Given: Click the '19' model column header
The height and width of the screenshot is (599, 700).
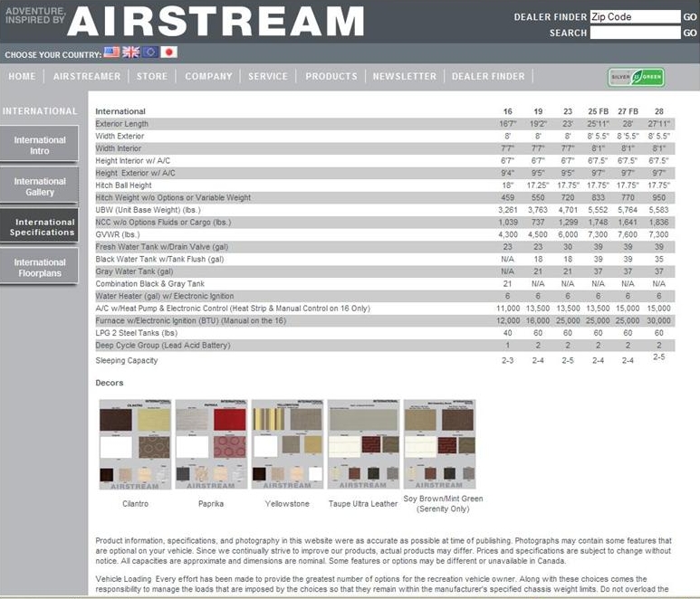Looking at the screenshot, I should point(538,111).
